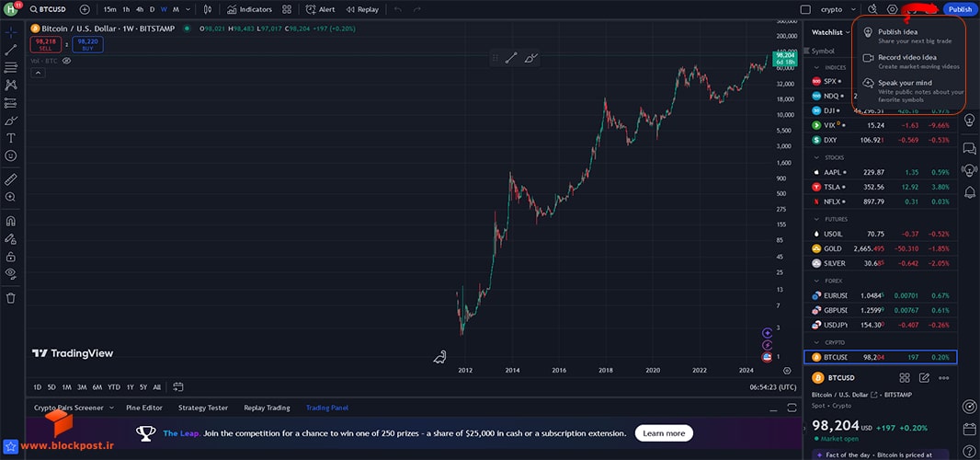Open the Indicators dialog
The image size is (980, 460).
(249, 9)
